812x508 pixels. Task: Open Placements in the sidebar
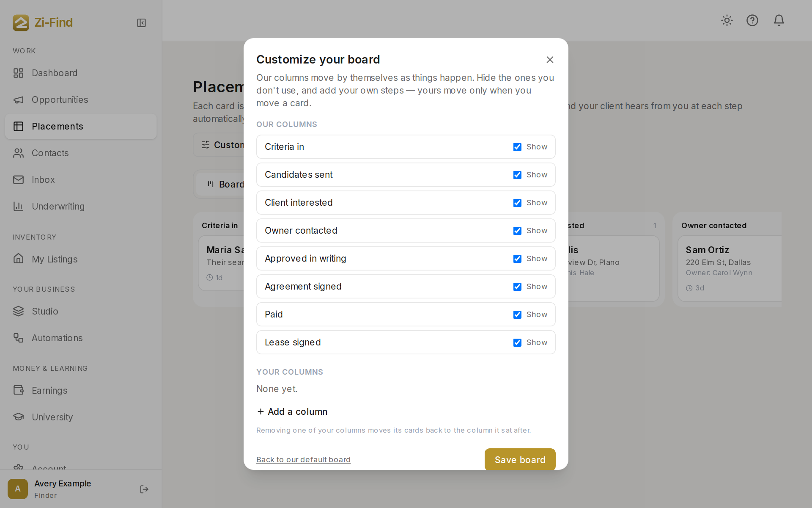pyautogui.click(x=81, y=126)
